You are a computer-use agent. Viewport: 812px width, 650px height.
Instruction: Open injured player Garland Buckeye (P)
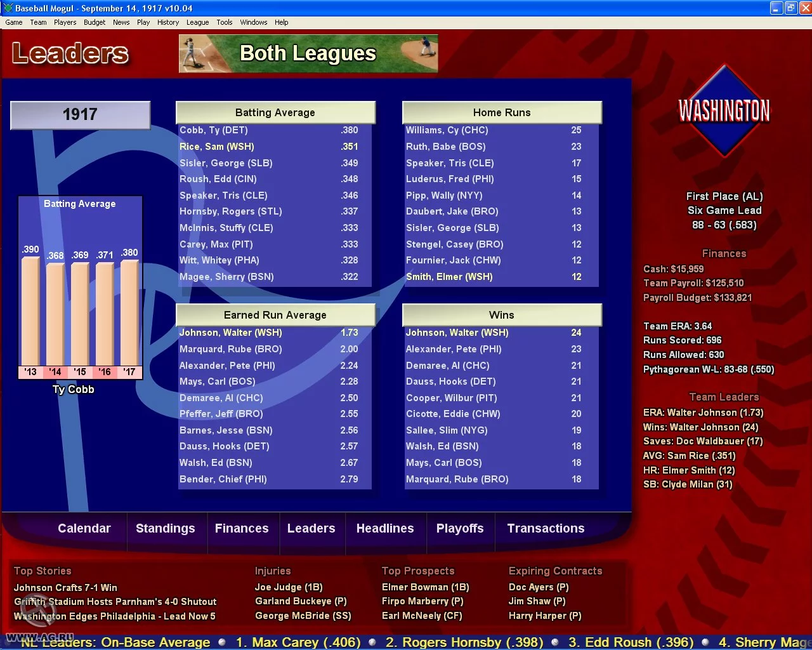click(301, 601)
